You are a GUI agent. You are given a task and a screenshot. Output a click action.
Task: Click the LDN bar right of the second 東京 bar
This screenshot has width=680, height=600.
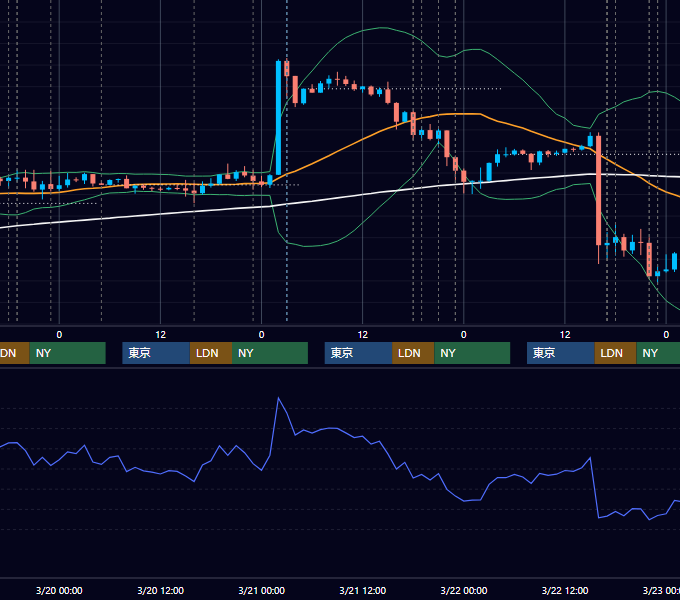click(x=413, y=353)
